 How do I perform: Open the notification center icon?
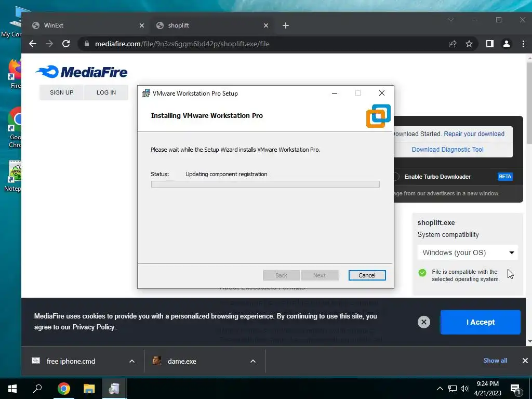515,389
